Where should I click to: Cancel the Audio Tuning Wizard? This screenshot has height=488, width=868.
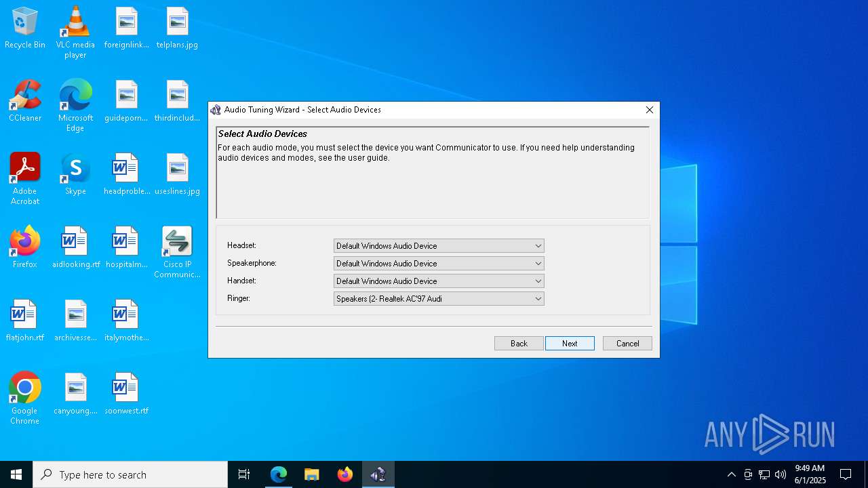pyautogui.click(x=627, y=344)
